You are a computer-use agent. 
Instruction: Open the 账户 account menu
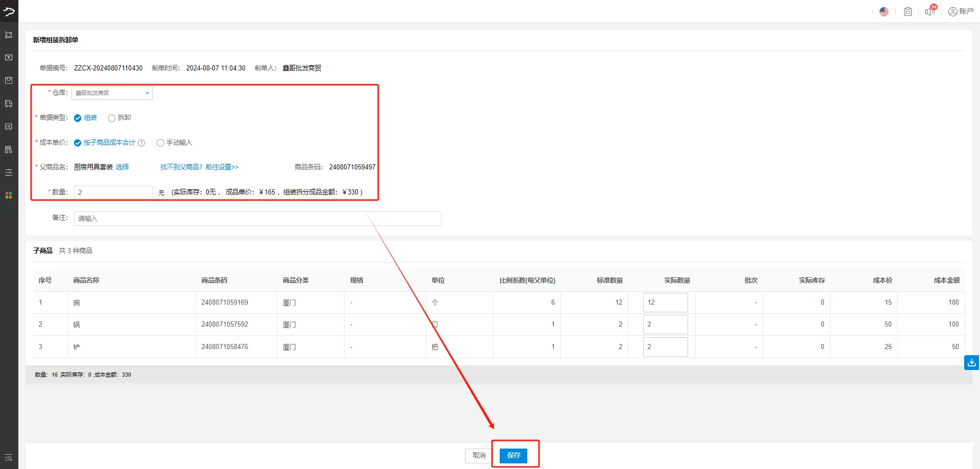point(961,12)
